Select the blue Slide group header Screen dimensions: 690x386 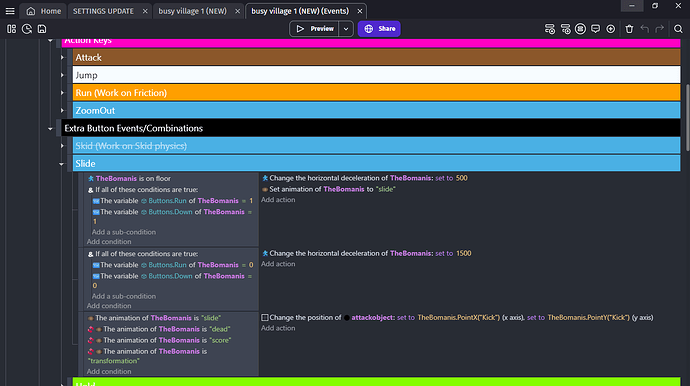pos(376,163)
